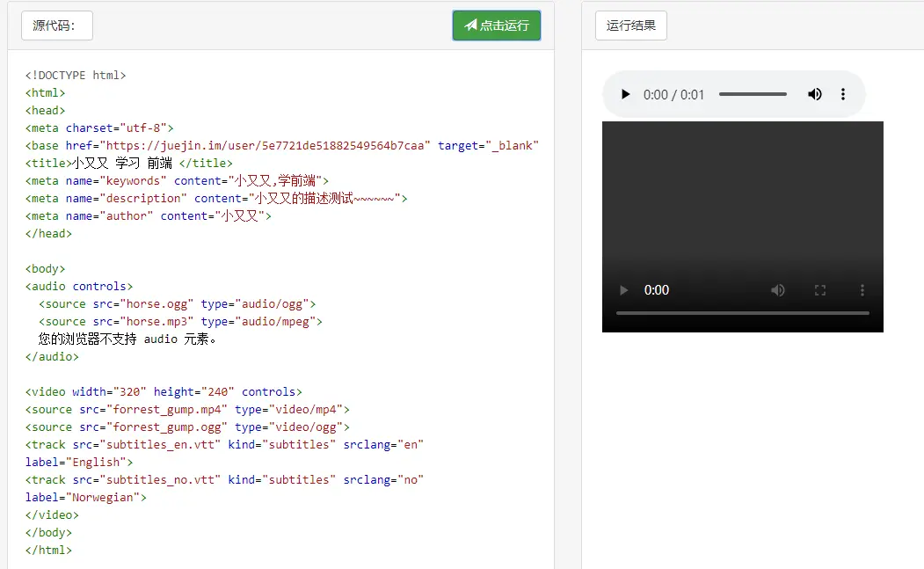Click the meta keywords code line
Screen dimensions: 924x569
coord(177,180)
